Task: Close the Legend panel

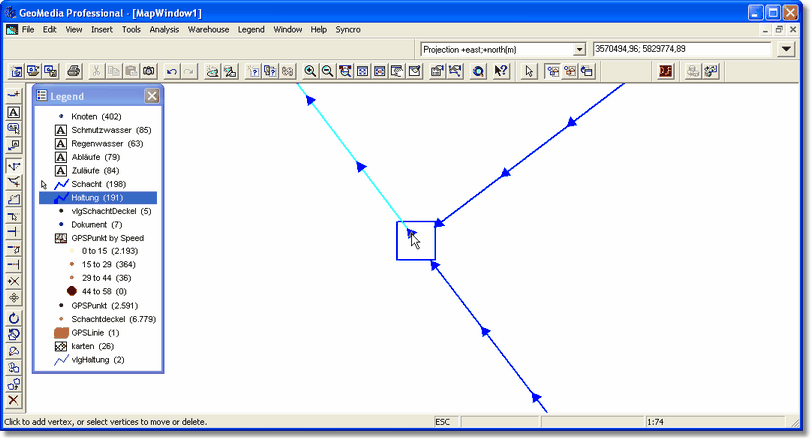Action: [151, 96]
